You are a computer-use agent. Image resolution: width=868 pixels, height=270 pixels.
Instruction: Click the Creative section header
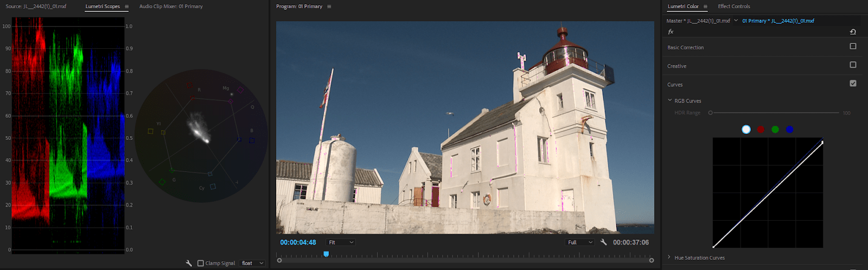point(676,66)
